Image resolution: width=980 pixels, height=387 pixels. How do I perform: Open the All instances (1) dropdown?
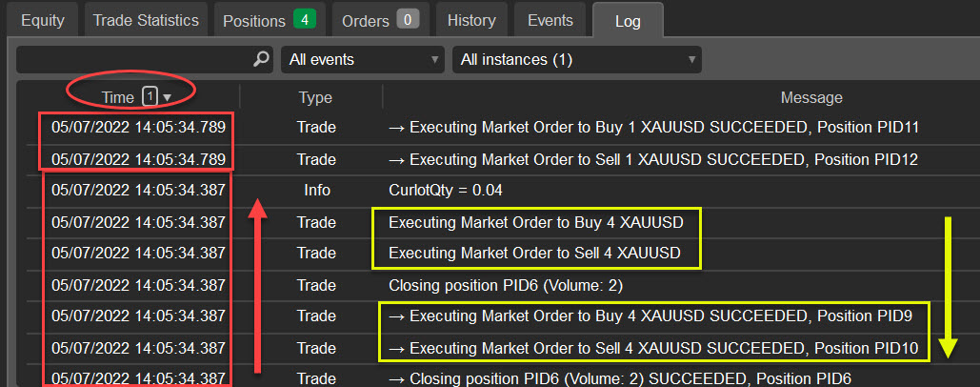click(x=576, y=59)
